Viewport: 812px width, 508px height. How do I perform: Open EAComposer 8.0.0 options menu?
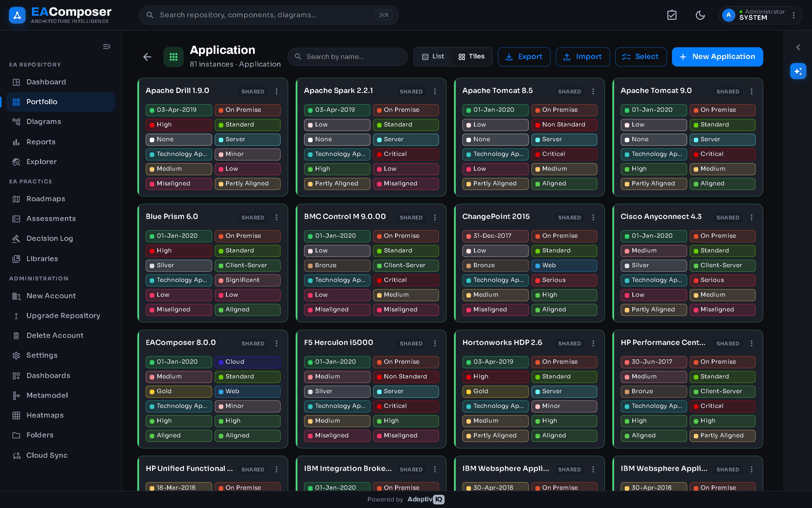277,343
